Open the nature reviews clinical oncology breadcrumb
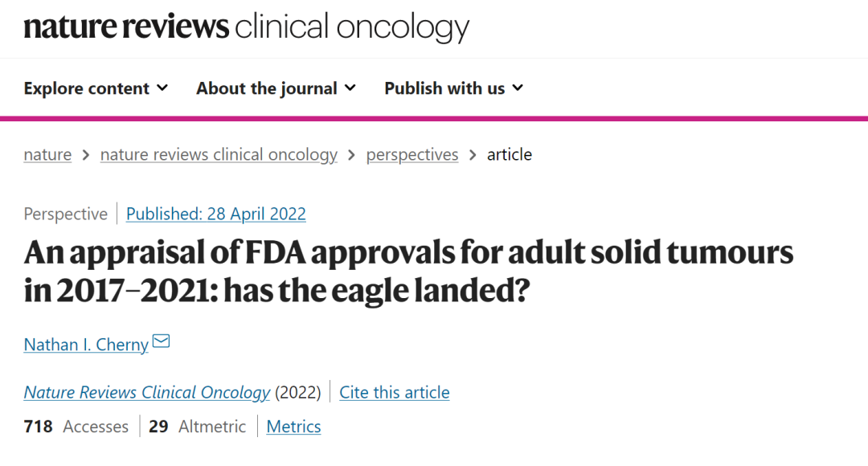This screenshot has height=466, width=868. [x=218, y=154]
